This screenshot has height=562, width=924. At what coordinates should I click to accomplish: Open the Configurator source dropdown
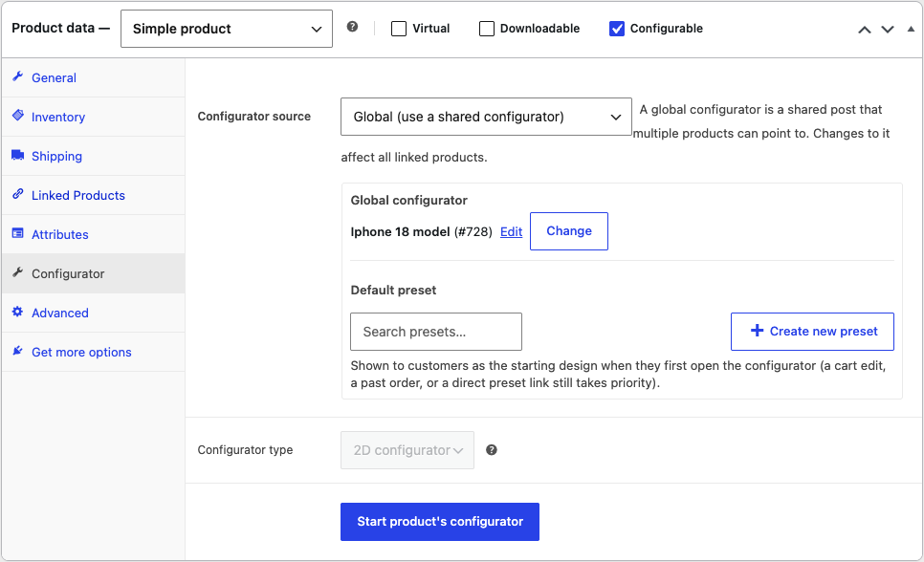486,117
